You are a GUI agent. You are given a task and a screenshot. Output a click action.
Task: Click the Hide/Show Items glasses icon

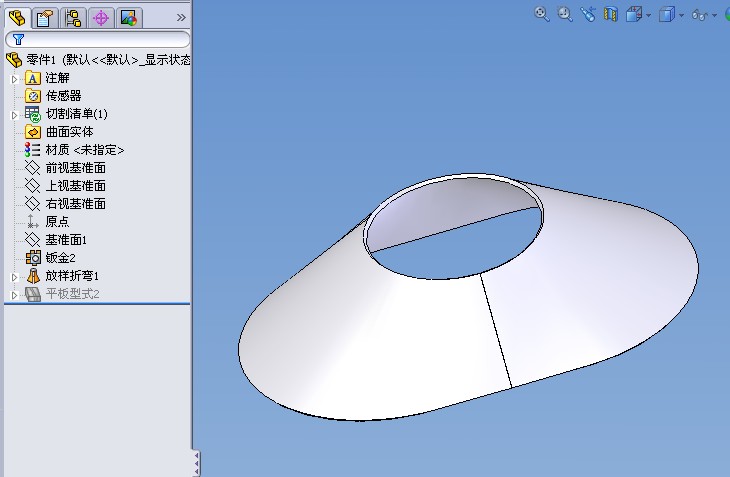pyautogui.click(x=700, y=15)
